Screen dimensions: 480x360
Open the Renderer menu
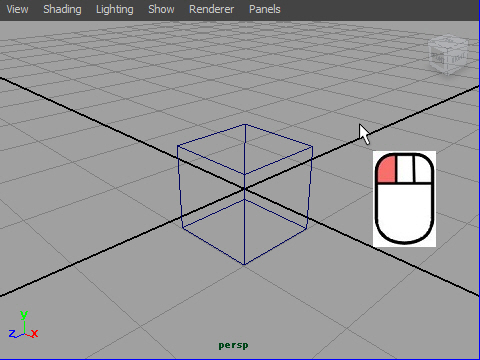[x=212, y=9]
